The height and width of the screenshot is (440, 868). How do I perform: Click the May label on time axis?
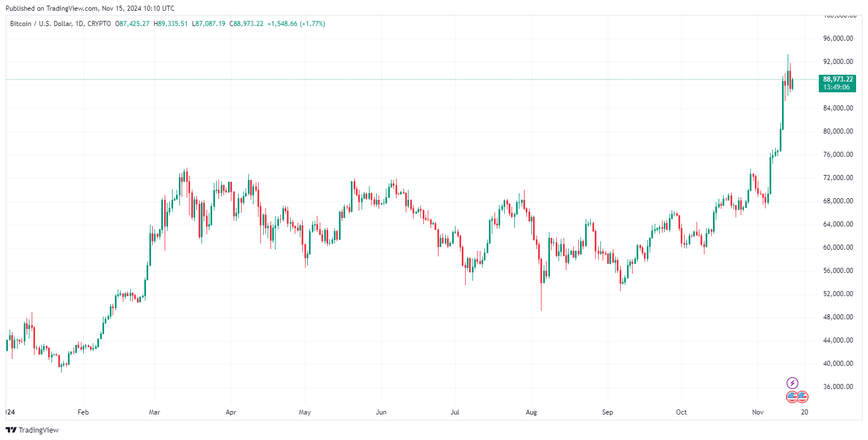304,412
